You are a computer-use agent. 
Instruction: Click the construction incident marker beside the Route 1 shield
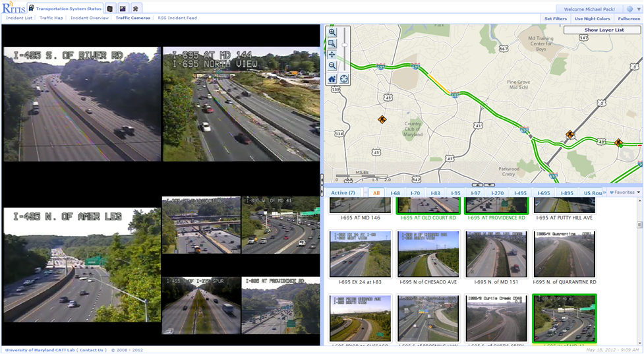[570, 134]
